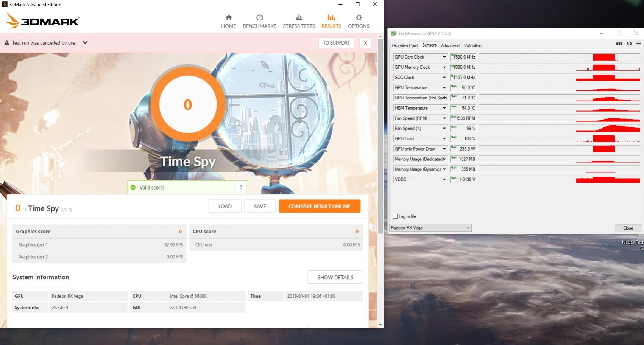Image resolution: width=644 pixels, height=345 pixels.
Task: Click the GPU-Z Close button
Action: tap(628, 228)
